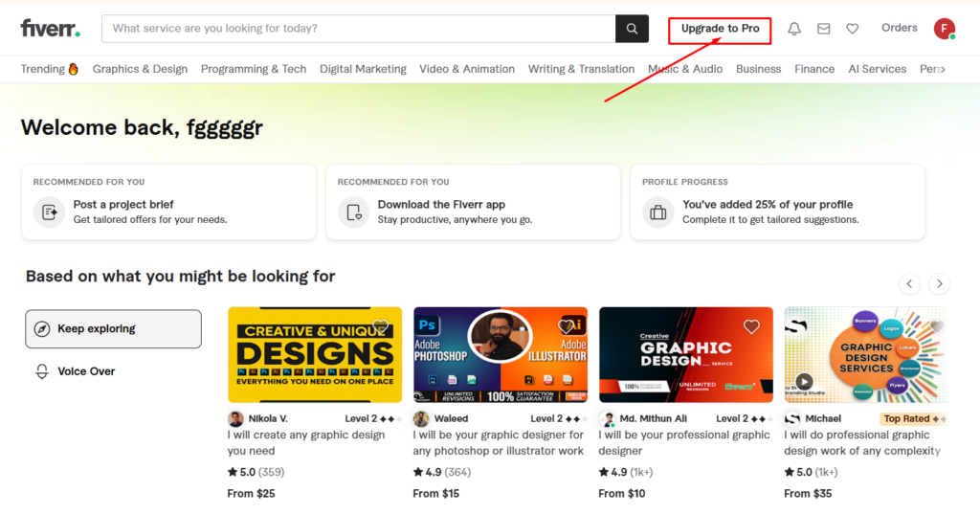
Task: Favorite the Creative & Unique Designs gig
Action: pos(380,326)
